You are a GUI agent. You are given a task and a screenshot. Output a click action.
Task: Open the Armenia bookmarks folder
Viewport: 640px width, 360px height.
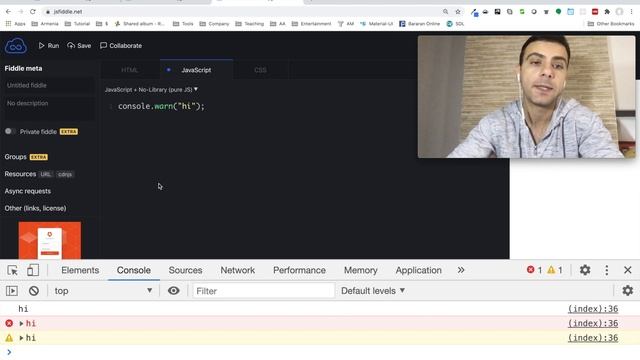45,24
